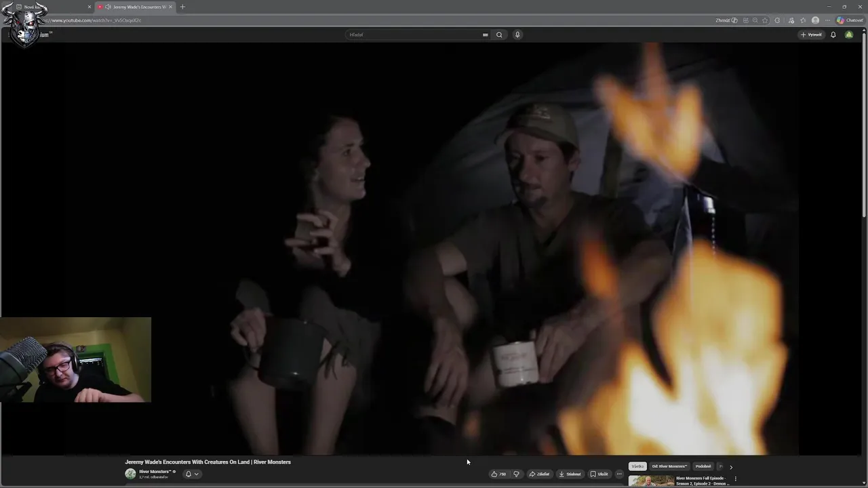Open the Favorites list icon in toolbar

803,20
